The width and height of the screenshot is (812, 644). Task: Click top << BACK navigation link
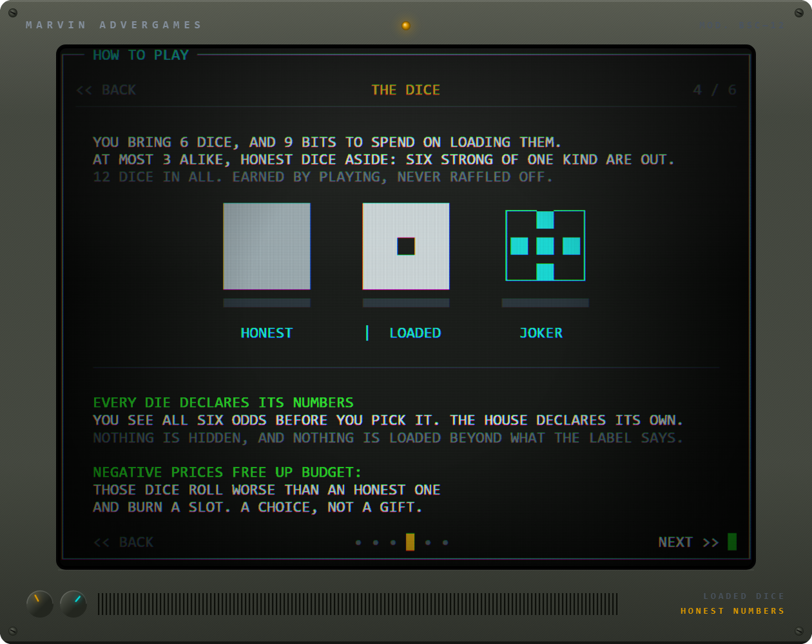(x=106, y=90)
